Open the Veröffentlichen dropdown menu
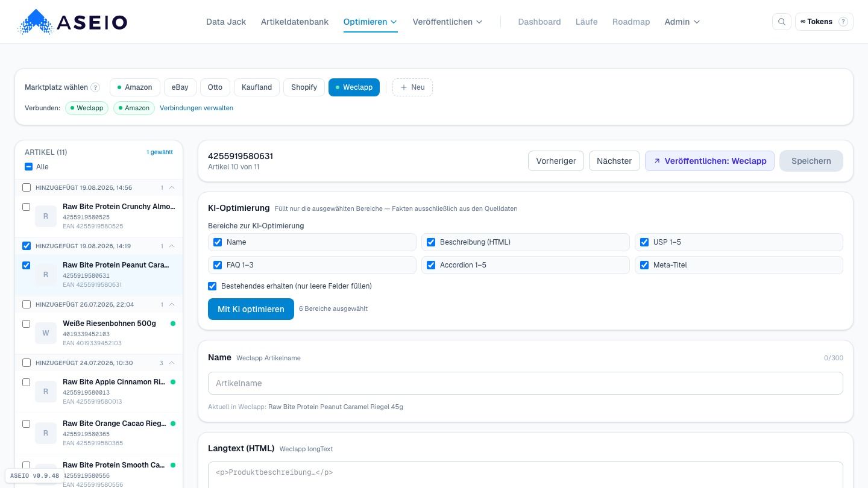This screenshot has width=868, height=488. (x=447, y=22)
